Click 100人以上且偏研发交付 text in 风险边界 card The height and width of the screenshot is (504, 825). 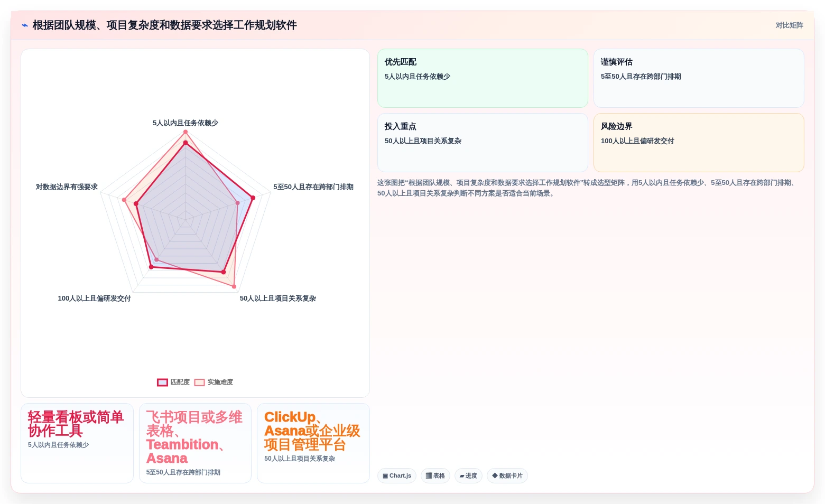coord(637,141)
